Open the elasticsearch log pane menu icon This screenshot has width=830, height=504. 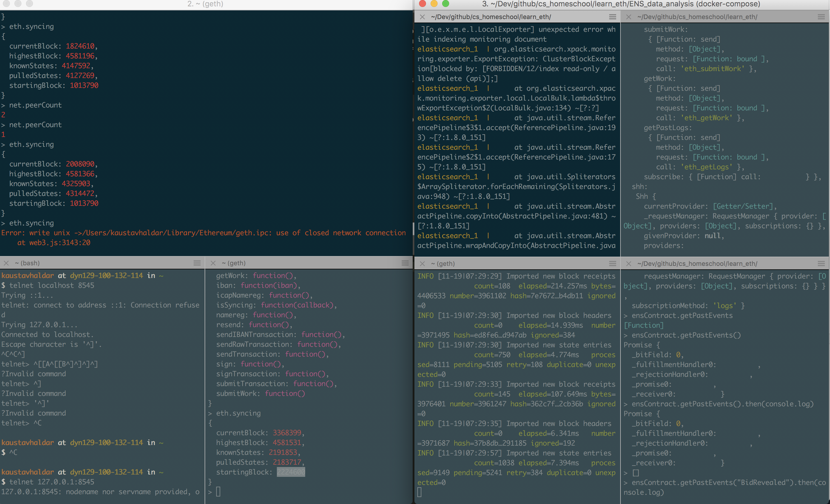pos(613,17)
